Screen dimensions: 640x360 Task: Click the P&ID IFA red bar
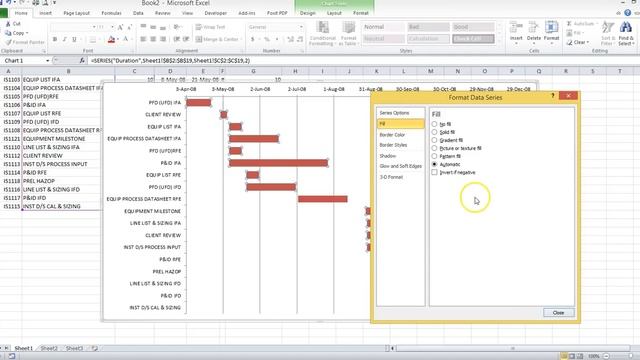click(278, 163)
